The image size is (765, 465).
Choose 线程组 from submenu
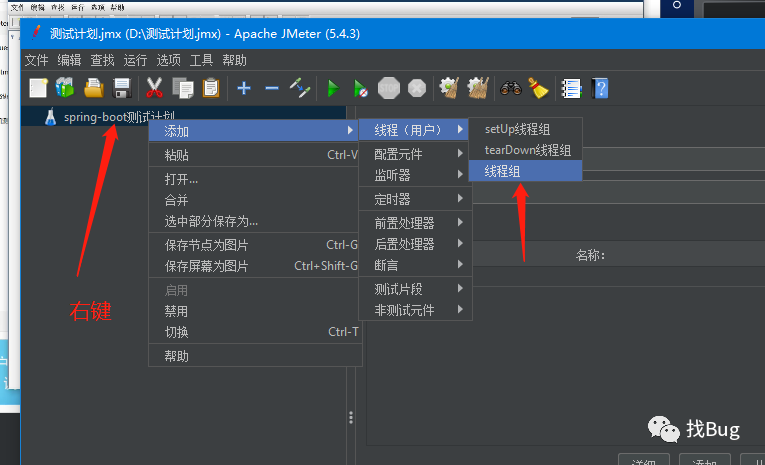tap(525, 171)
